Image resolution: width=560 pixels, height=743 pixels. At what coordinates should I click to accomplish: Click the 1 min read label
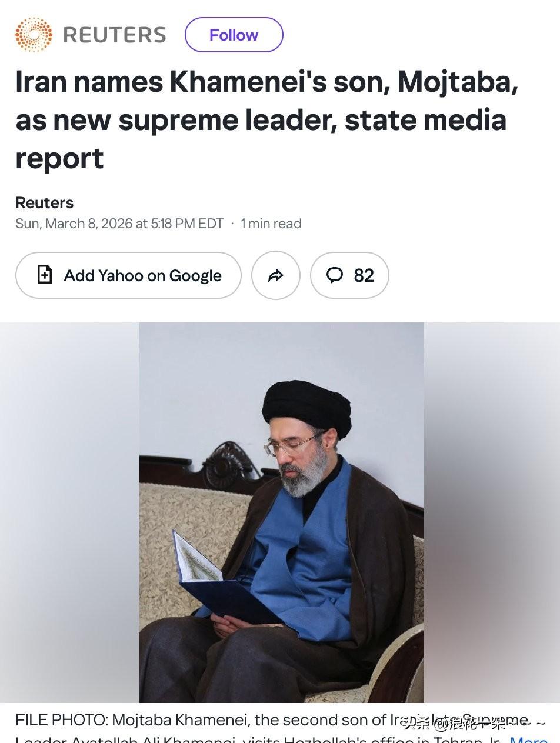271,224
